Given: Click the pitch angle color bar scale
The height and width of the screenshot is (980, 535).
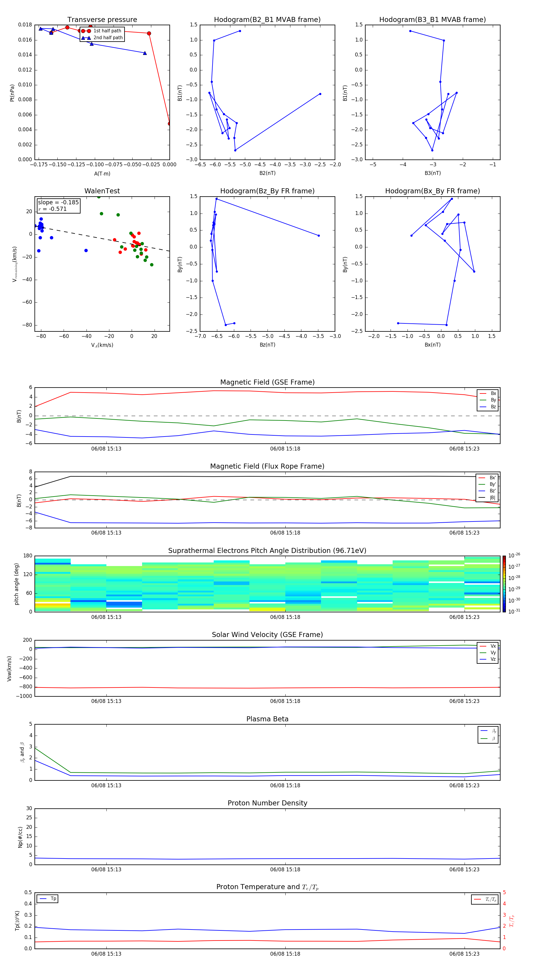Looking at the screenshot, I should point(504,584).
